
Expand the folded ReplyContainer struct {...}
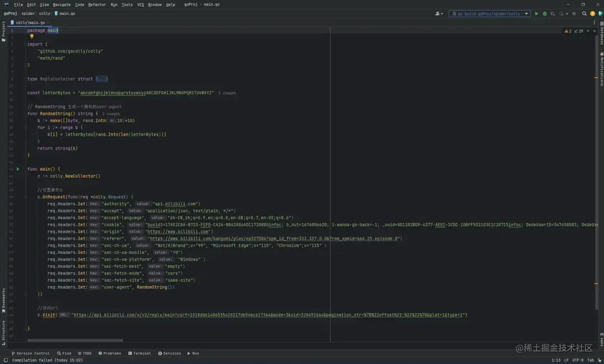[102, 79]
